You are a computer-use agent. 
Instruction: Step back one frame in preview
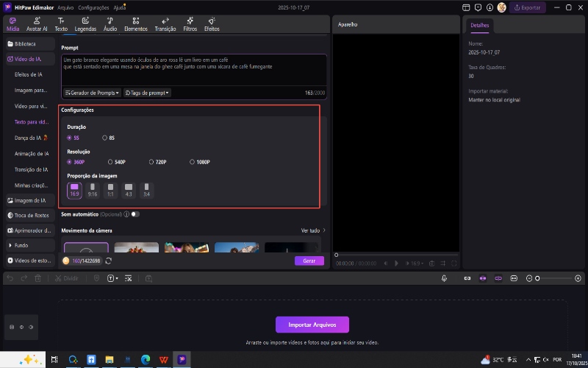[x=385, y=263]
